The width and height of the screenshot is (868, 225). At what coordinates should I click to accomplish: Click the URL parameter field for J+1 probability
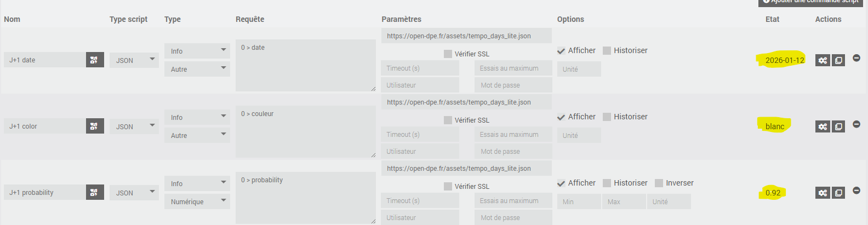(x=466, y=169)
